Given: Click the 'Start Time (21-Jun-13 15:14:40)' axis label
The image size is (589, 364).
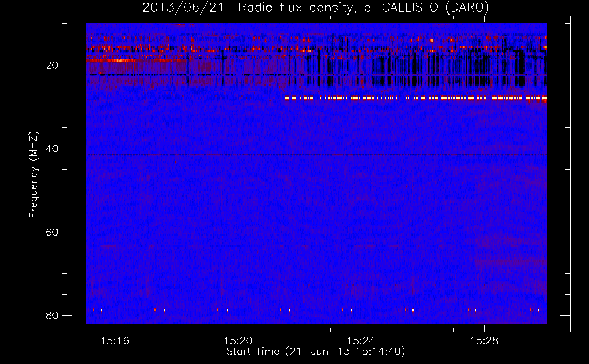Looking at the screenshot, I should [316, 352].
